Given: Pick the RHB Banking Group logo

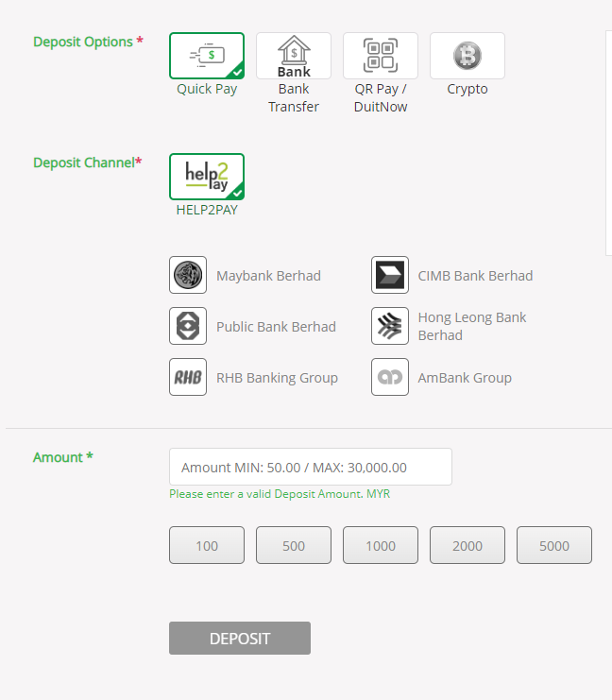Looking at the screenshot, I should [188, 377].
